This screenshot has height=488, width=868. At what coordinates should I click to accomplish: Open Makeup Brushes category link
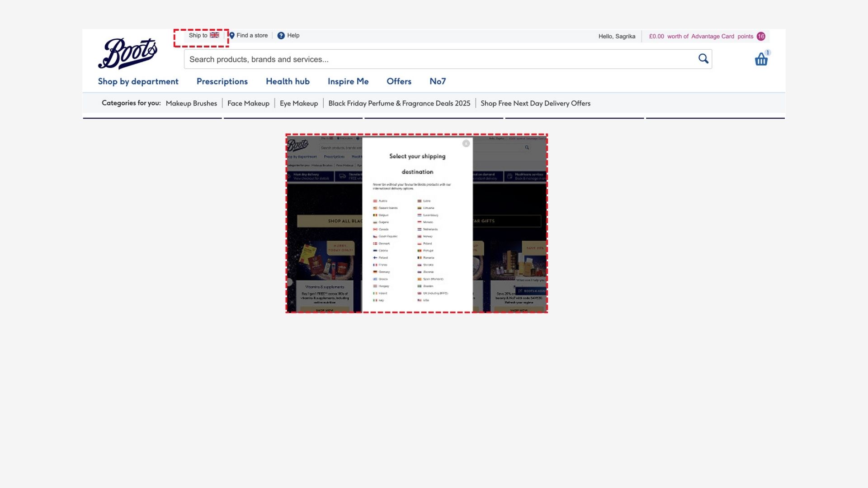191,103
